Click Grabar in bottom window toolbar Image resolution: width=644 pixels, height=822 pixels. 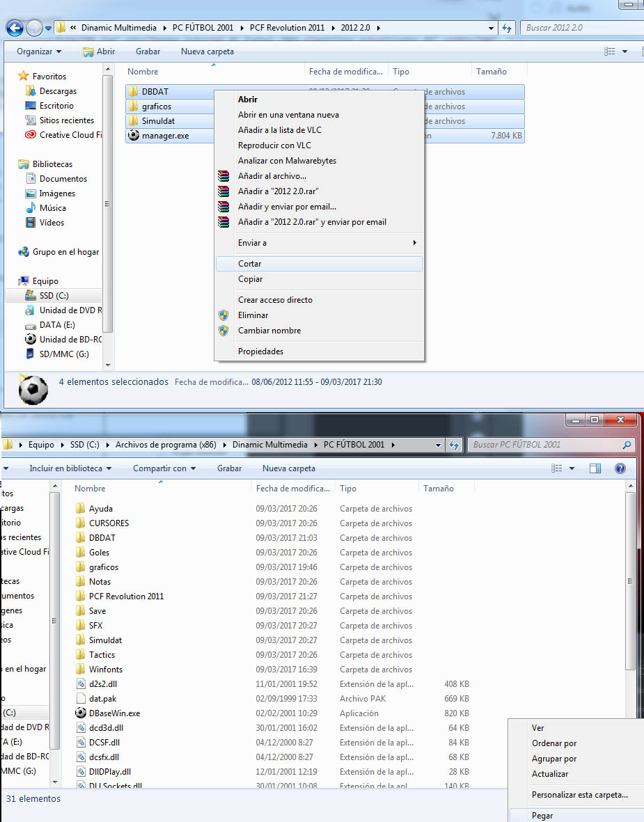[229, 468]
